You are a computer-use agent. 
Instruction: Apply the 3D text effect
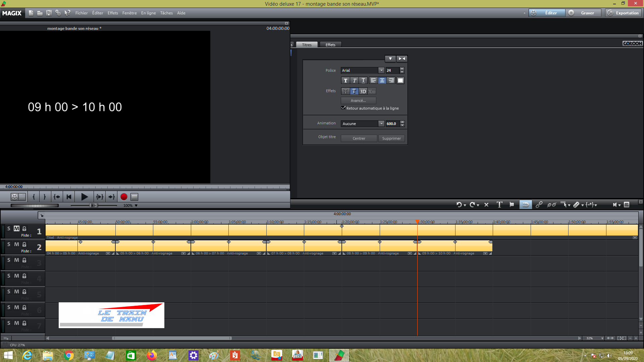[x=363, y=92]
